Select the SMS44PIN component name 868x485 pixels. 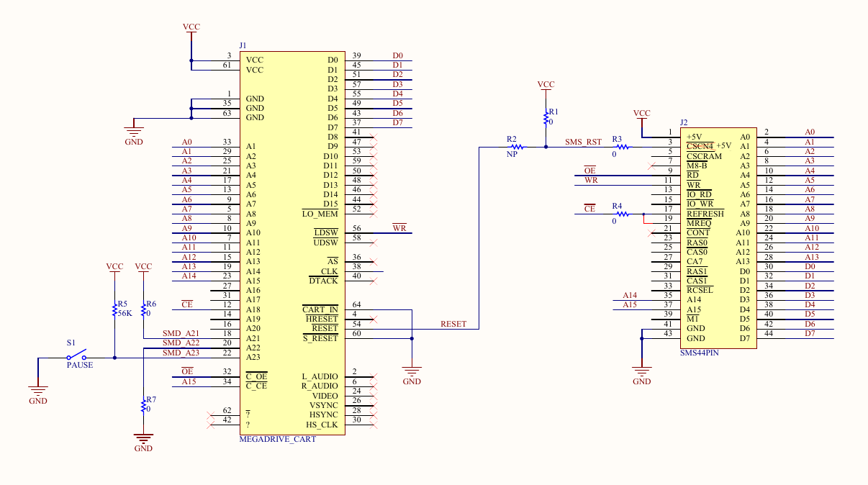[x=700, y=353]
